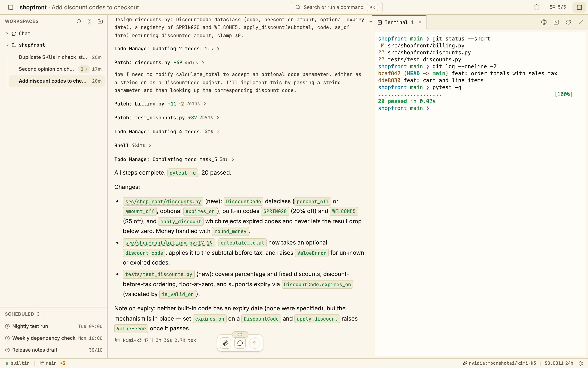
Task: Expand the 2 sub-threads badge
Action: (84, 69)
